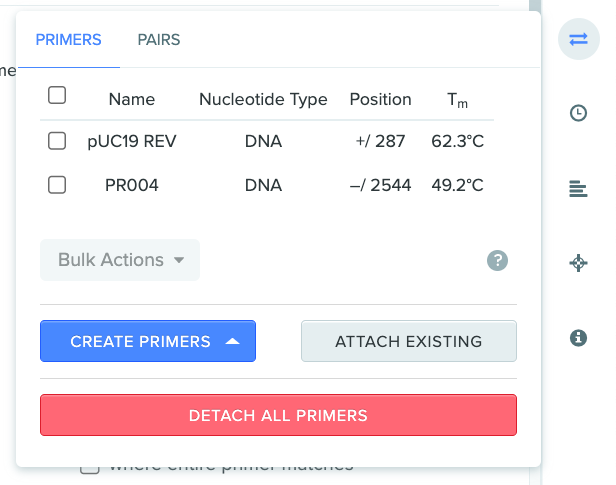616x485 pixels.
Task: Open the Bulk Actions dropdown
Action: point(120,260)
